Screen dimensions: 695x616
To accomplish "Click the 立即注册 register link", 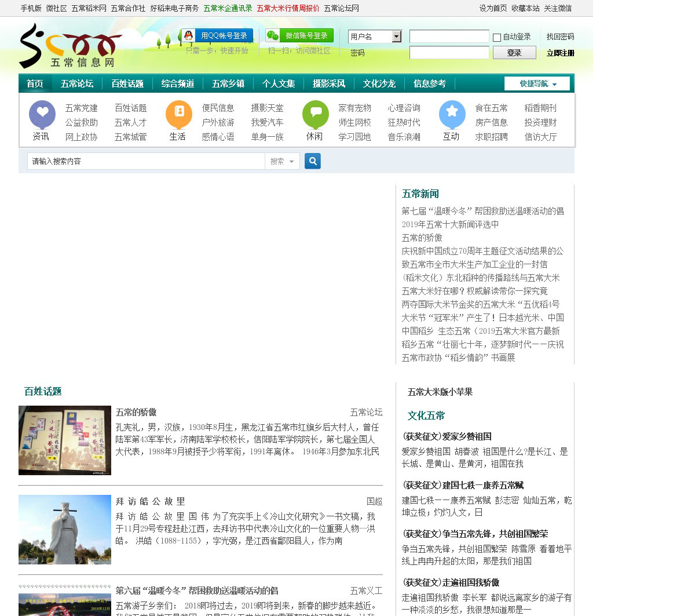I will click(560, 53).
